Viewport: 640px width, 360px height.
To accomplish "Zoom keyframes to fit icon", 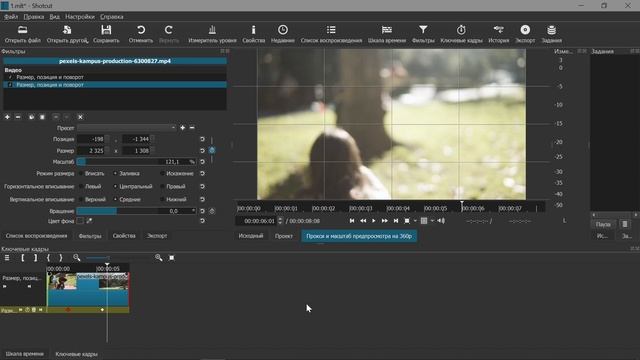I will [172, 258].
